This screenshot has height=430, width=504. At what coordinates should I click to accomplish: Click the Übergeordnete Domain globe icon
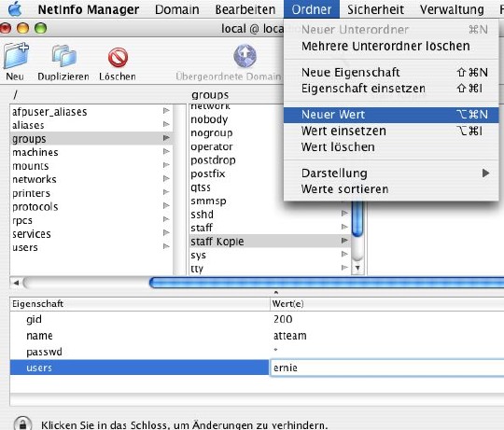(x=245, y=56)
